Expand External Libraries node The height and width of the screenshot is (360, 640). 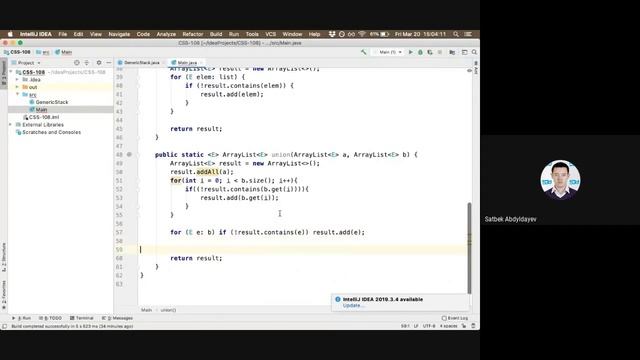coord(11,124)
